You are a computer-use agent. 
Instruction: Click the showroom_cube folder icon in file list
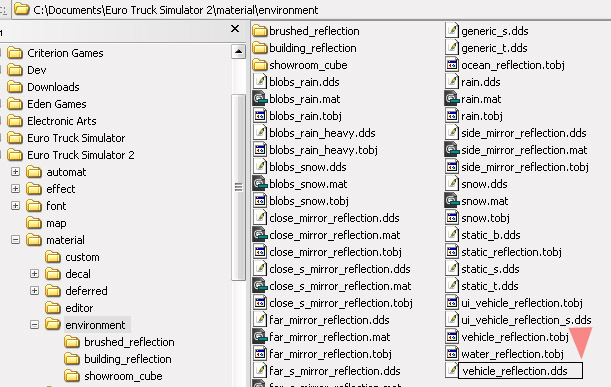259,65
